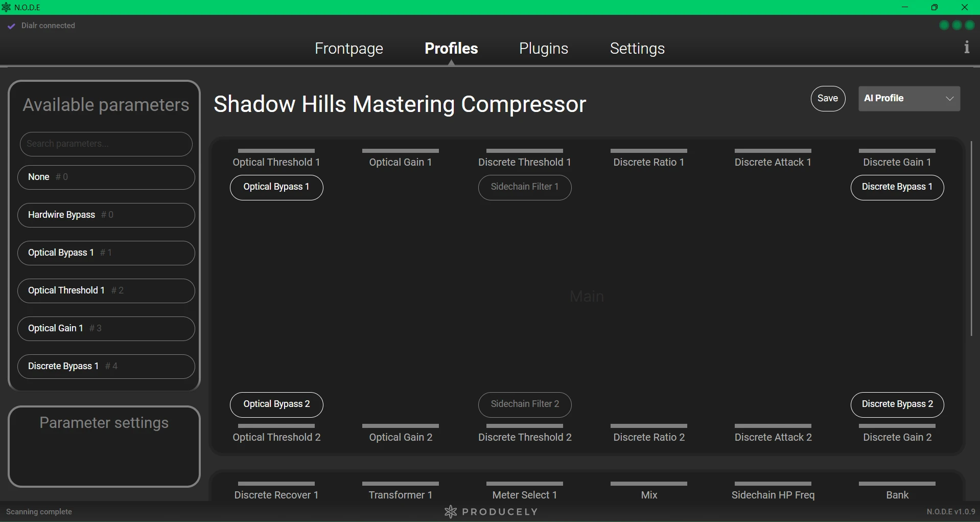Viewport: 980px width, 522px height.
Task: Select the Optical Gain 1 parameter
Action: [x=106, y=329]
